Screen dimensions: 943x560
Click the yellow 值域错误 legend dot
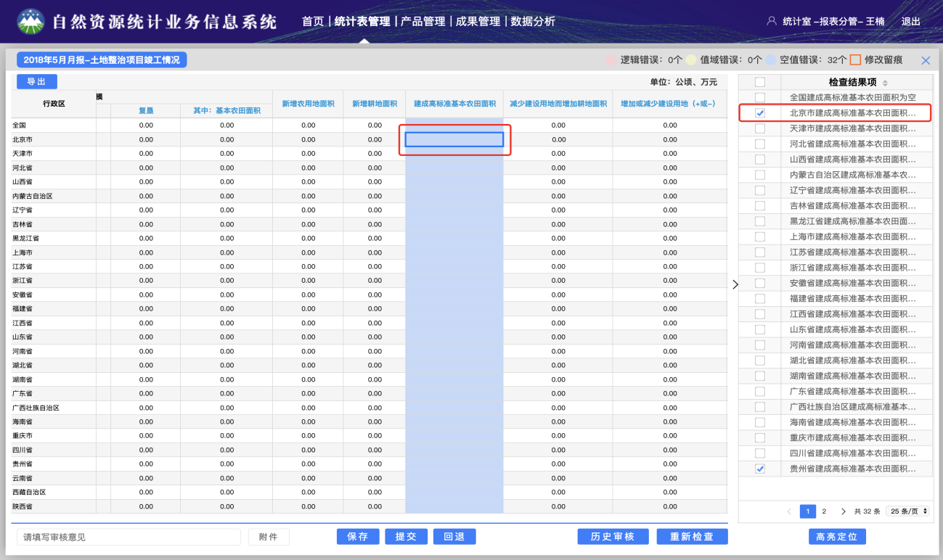click(x=691, y=60)
